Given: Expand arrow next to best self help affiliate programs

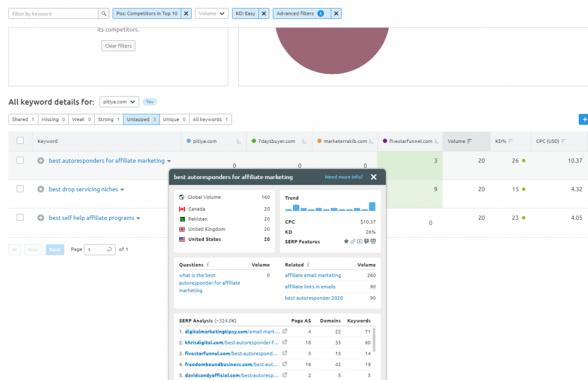Looking at the screenshot, I should click(138, 218).
